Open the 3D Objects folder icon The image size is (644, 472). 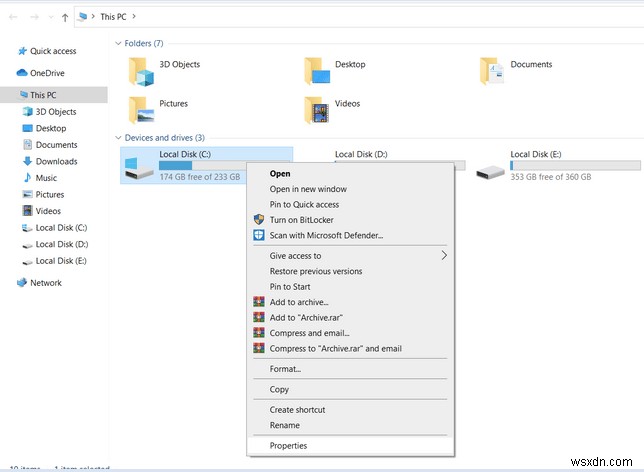tap(141, 71)
